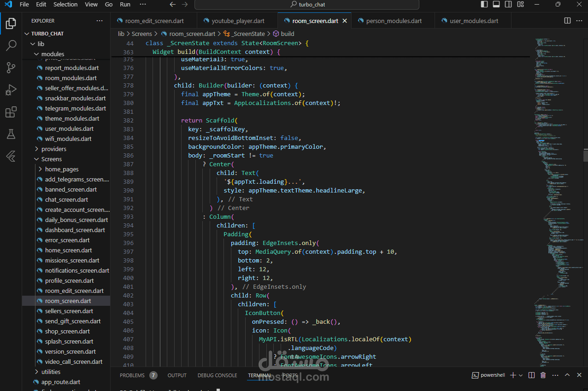Open the Run and Debug view
Image resolution: width=588 pixels, height=391 pixels.
click(x=11, y=90)
